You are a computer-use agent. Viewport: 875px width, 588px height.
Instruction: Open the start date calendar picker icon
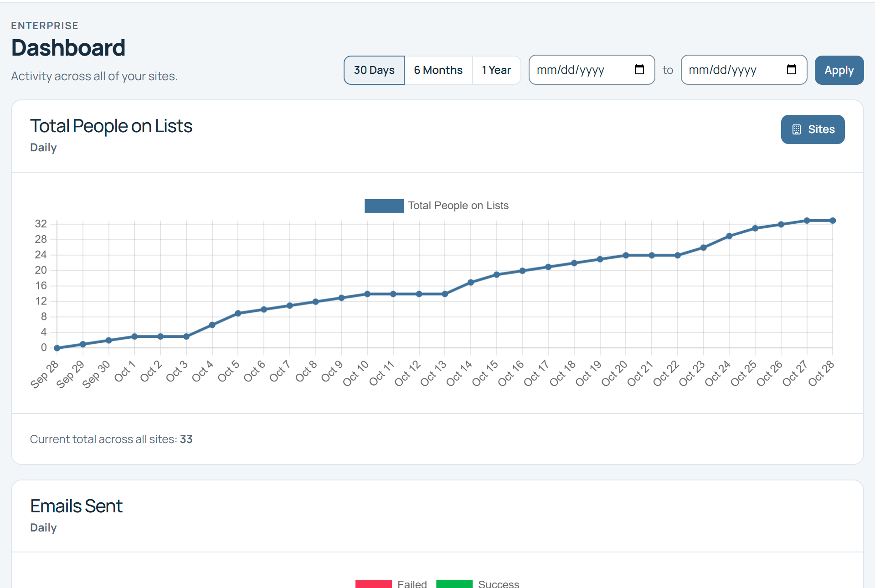639,70
